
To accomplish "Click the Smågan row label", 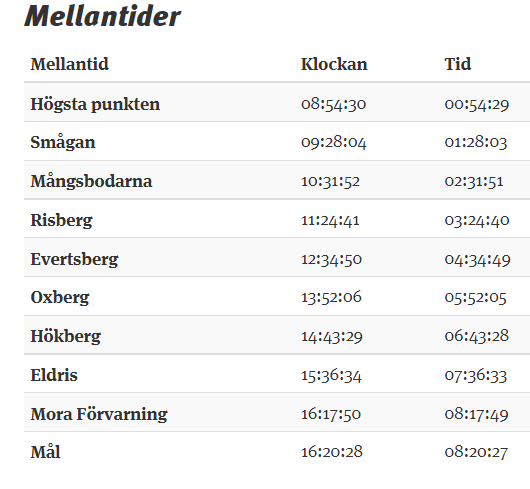I will [63, 142].
